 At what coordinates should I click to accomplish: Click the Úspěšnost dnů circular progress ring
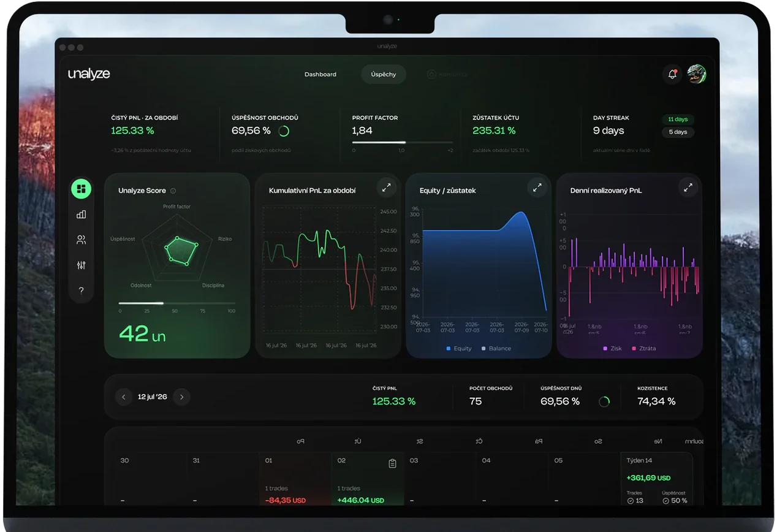pyautogui.click(x=604, y=401)
